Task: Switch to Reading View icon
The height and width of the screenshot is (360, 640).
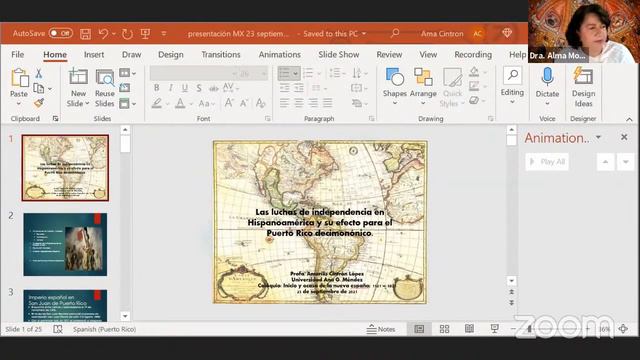Action: pyautogui.click(x=469, y=329)
